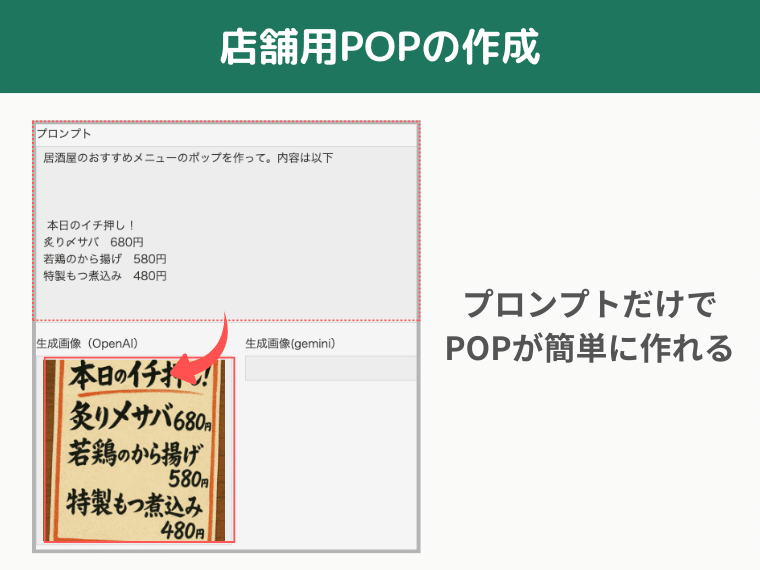Select the 生成画像（OpenAI） label

click(x=87, y=343)
